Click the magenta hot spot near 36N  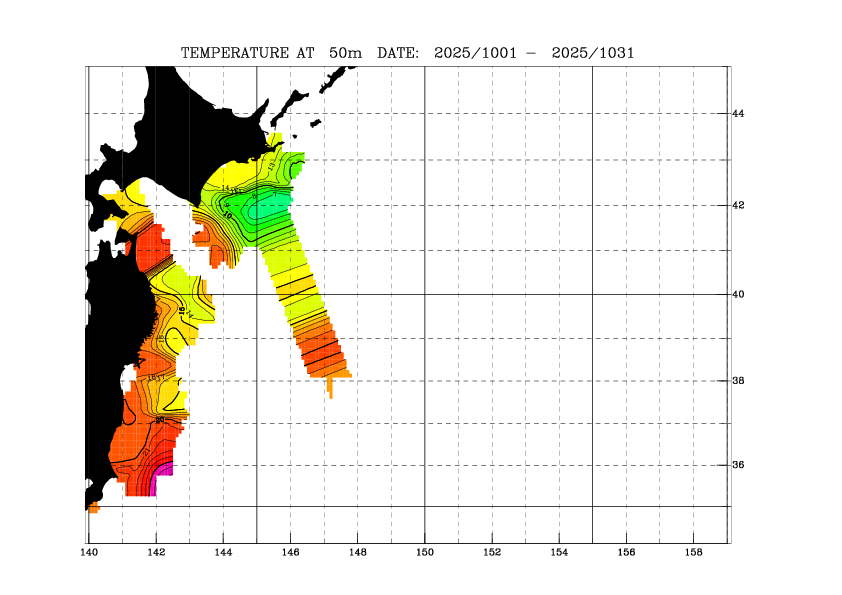tap(164, 469)
